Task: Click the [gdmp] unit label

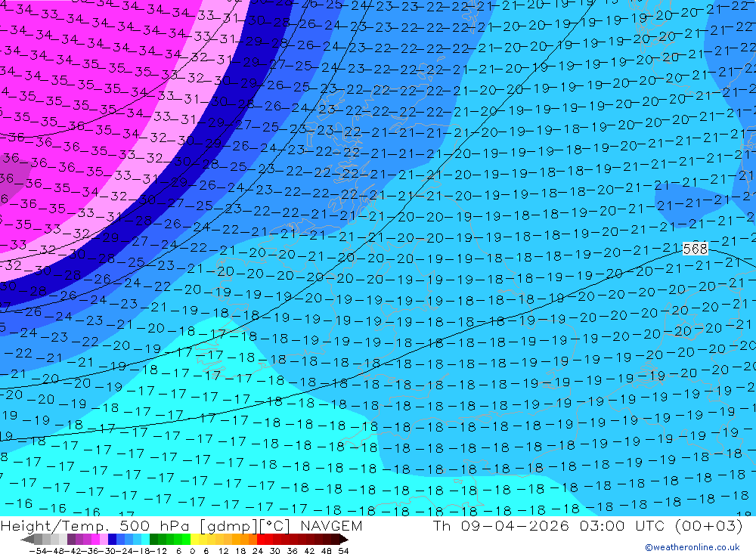Action: 228,525
